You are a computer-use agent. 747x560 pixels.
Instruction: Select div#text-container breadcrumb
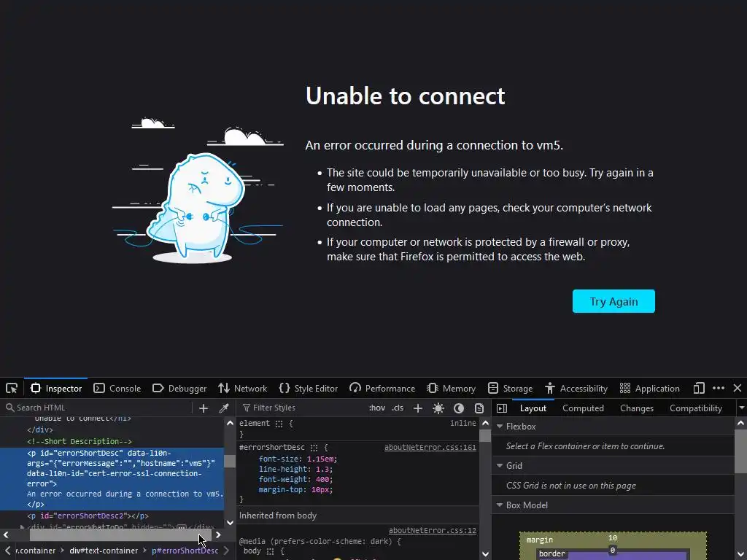pos(104,551)
